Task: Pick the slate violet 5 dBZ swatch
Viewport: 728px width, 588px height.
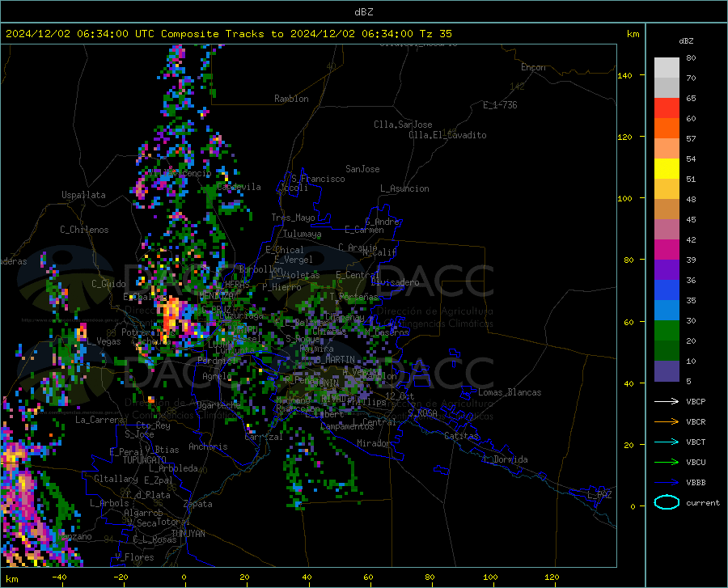Action: click(667, 371)
